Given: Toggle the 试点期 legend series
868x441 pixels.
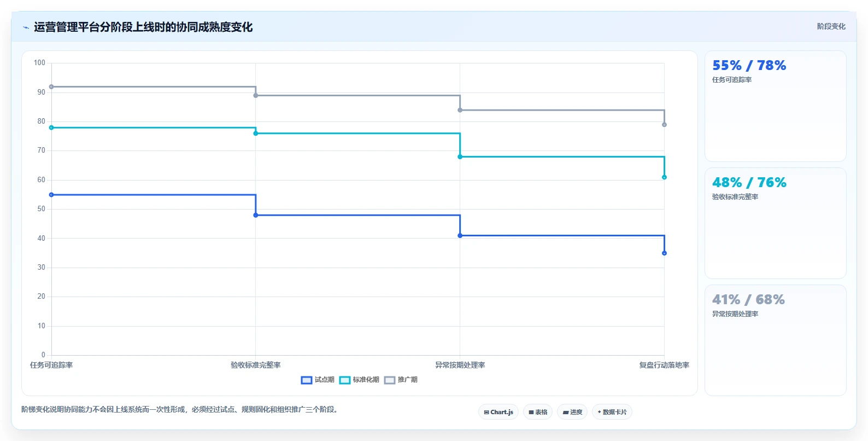Looking at the screenshot, I should tap(318, 380).
